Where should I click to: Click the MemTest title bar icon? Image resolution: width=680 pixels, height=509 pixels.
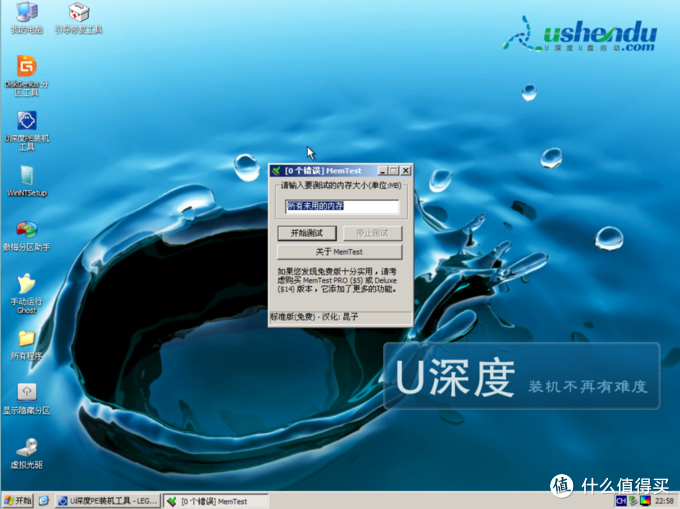[x=277, y=171]
